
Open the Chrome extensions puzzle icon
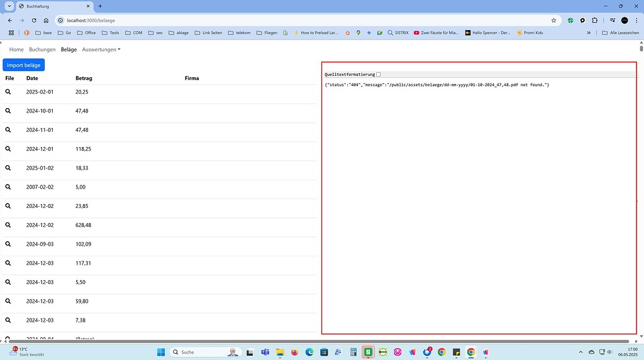coord(595,20)
